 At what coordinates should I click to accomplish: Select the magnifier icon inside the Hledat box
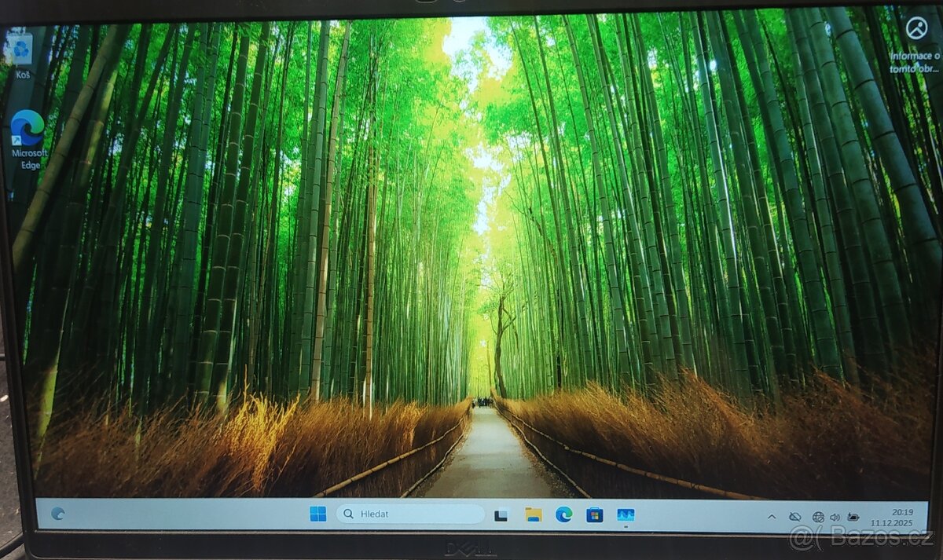[349, 514]
